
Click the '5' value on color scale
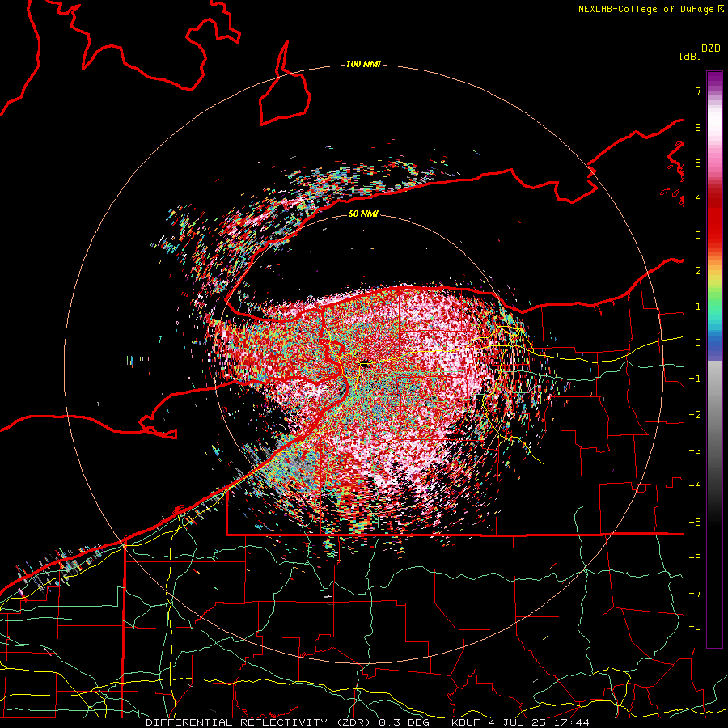click(698, 163)
